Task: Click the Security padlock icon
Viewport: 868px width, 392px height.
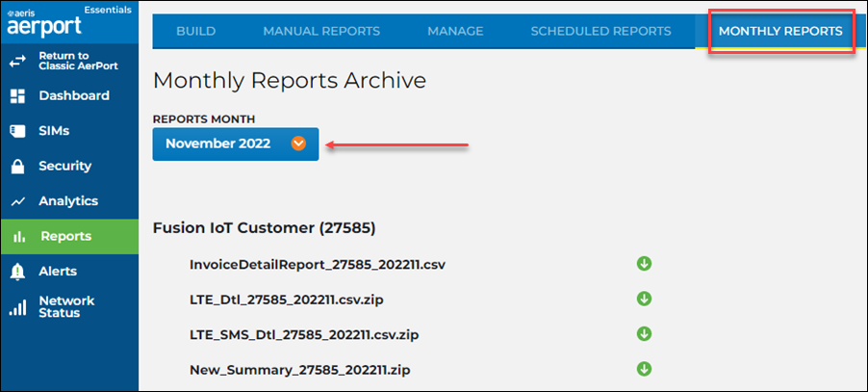Action: [17, 166]
